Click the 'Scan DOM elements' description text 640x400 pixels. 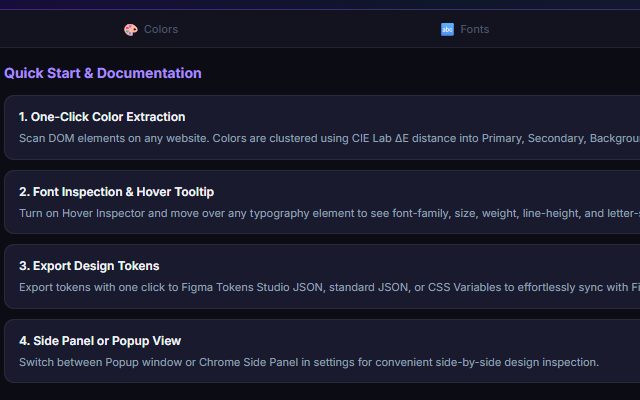(x=329, y=138)
